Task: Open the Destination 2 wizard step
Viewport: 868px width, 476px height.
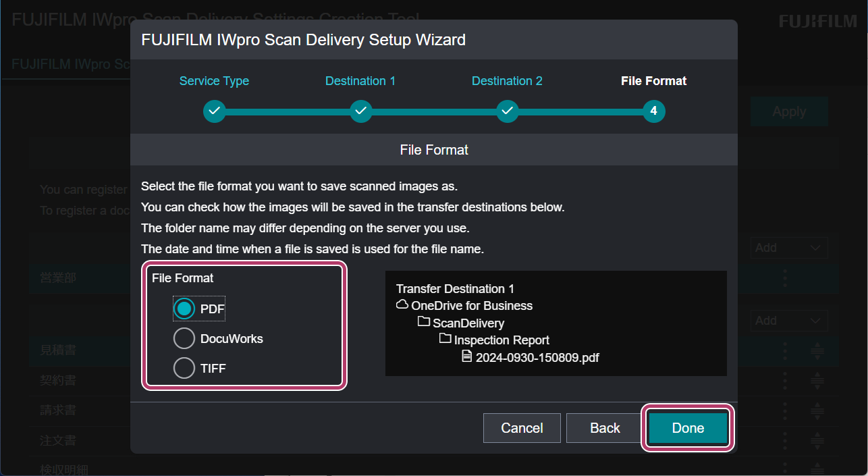Action: click(507, 81)
